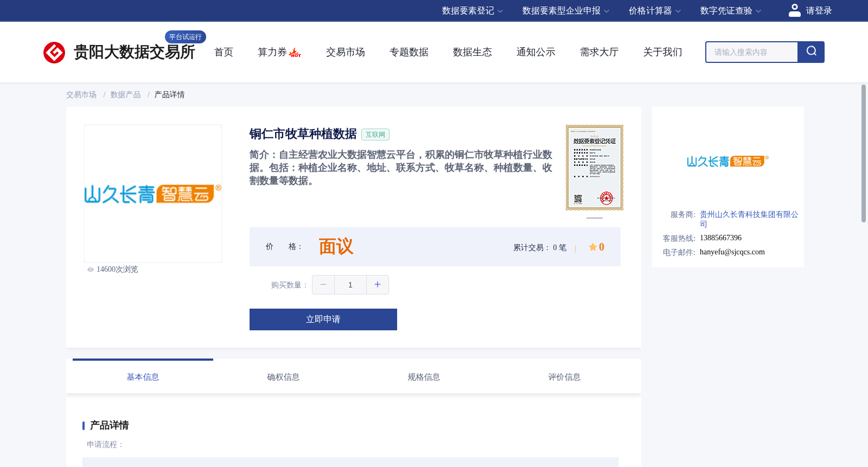Switch to the 规格信息 tab

[424, 377]
